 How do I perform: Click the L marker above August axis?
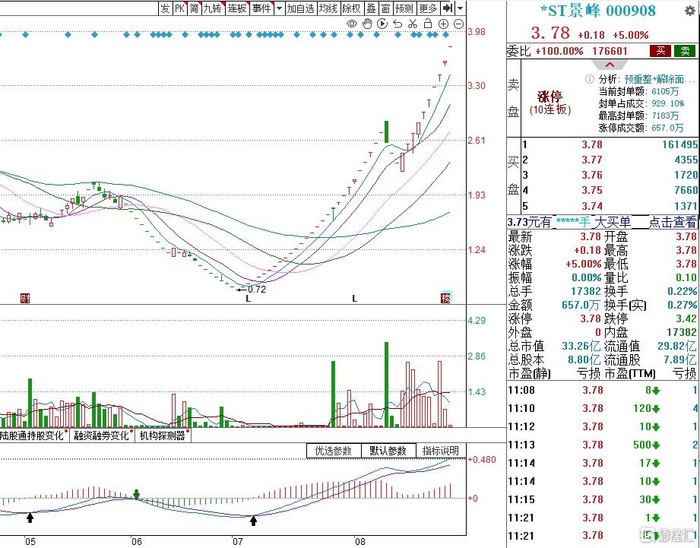click(354, 298)
